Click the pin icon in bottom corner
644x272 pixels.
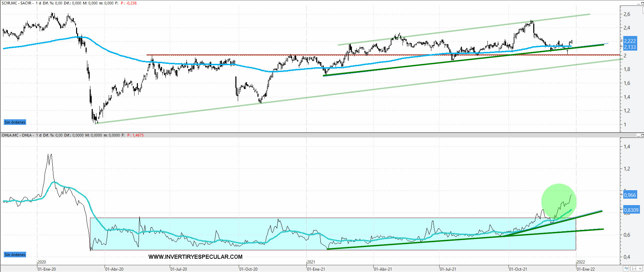pyautogui.click(x=641, y=269)
